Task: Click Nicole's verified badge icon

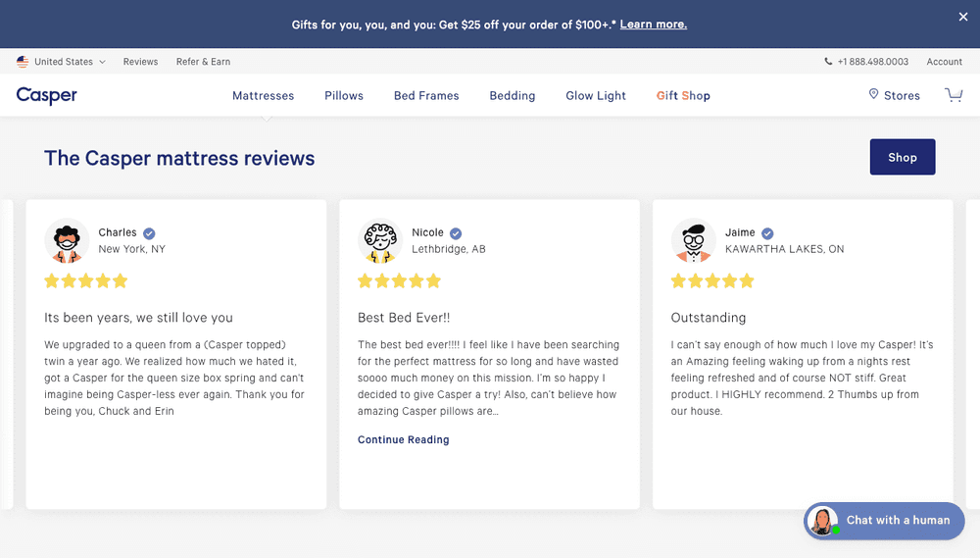Action: [x=456, y=233]
